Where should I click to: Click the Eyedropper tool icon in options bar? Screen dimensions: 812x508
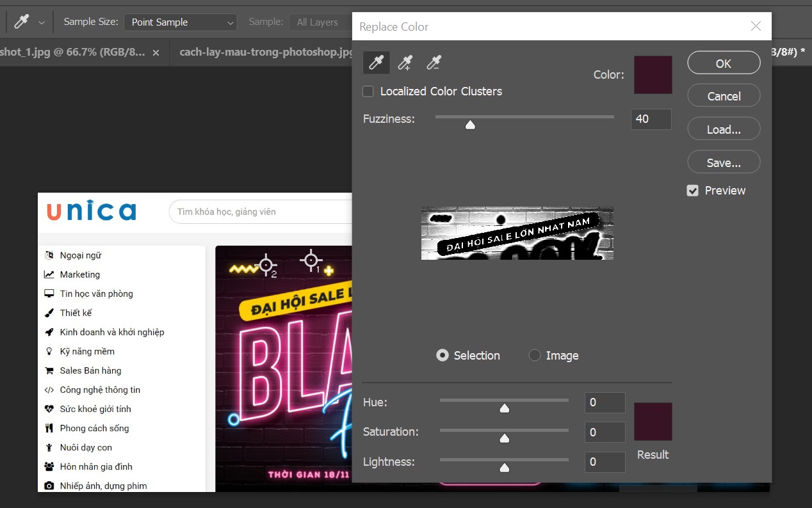[21, 22]
